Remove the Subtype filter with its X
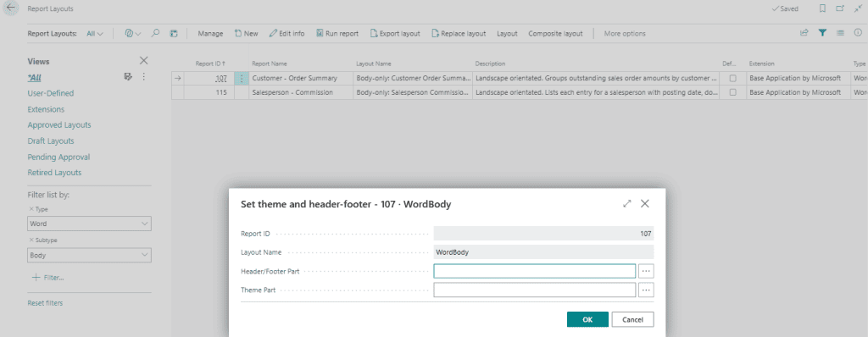868x337 pixels. coord(31,240)
